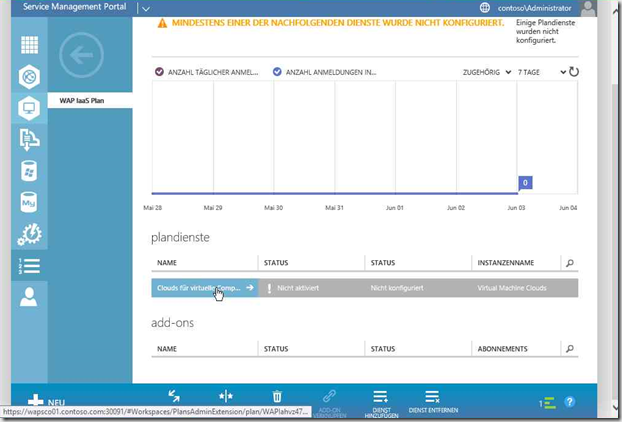
Task: Click DIENST HINZUFÜGEN in bottom bar
Action: [381, 403]
